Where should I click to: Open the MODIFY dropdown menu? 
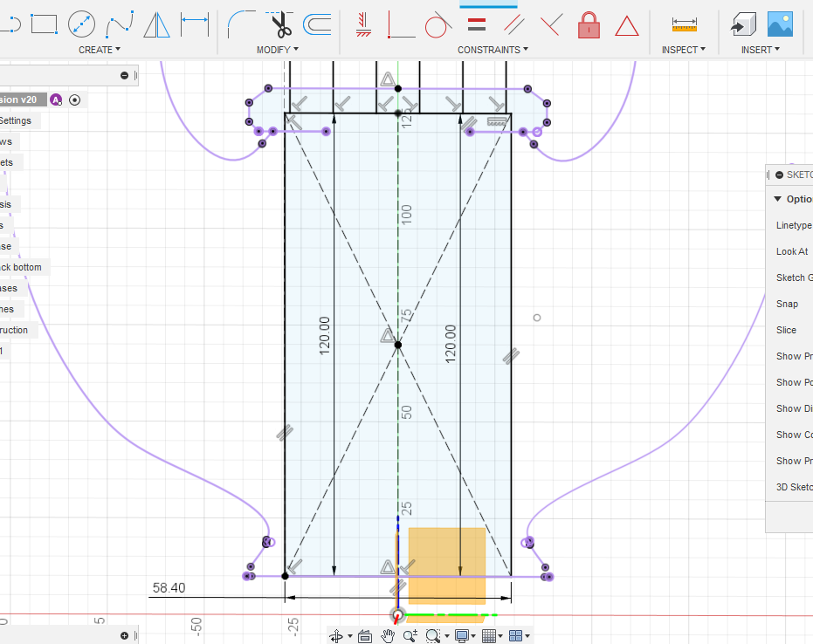pyautogui.click(x=278, y=50)
